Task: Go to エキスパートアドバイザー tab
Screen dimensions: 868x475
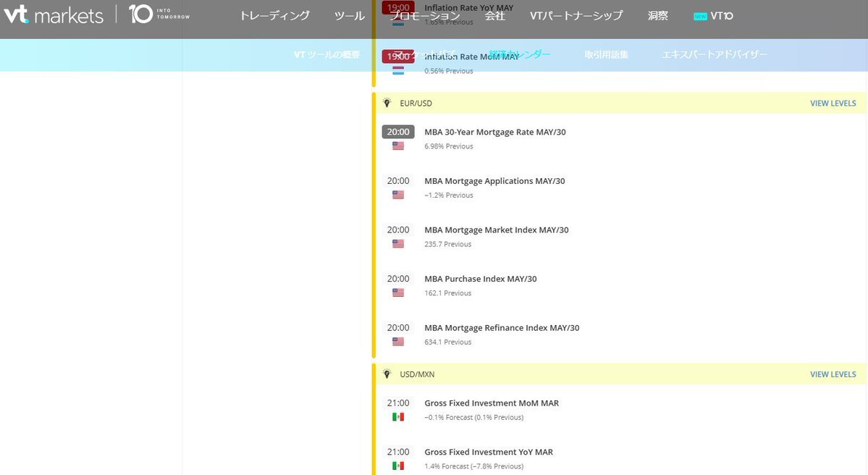Action: click(714, 55)
